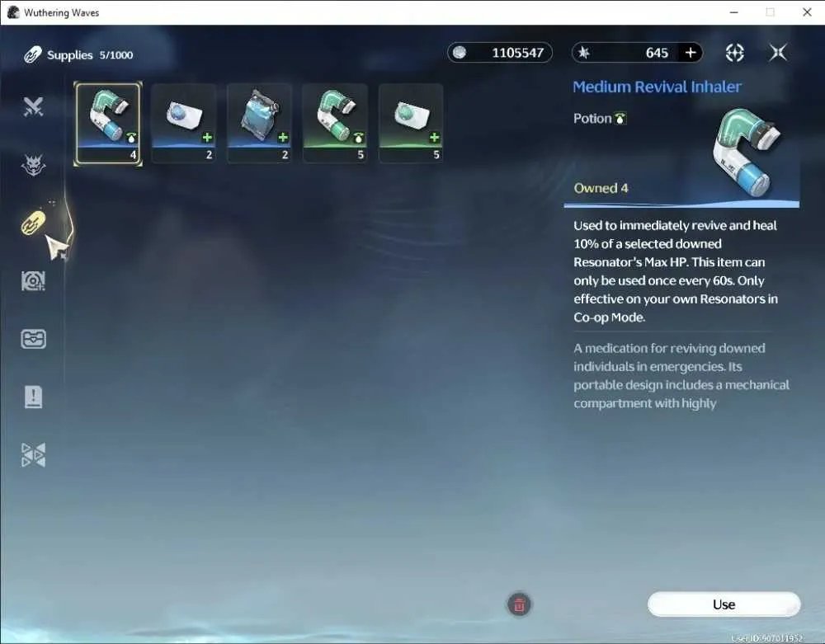Click the "Medium Revival Inhaler" title text
The image size is (825, 644).
coord(658,87)
